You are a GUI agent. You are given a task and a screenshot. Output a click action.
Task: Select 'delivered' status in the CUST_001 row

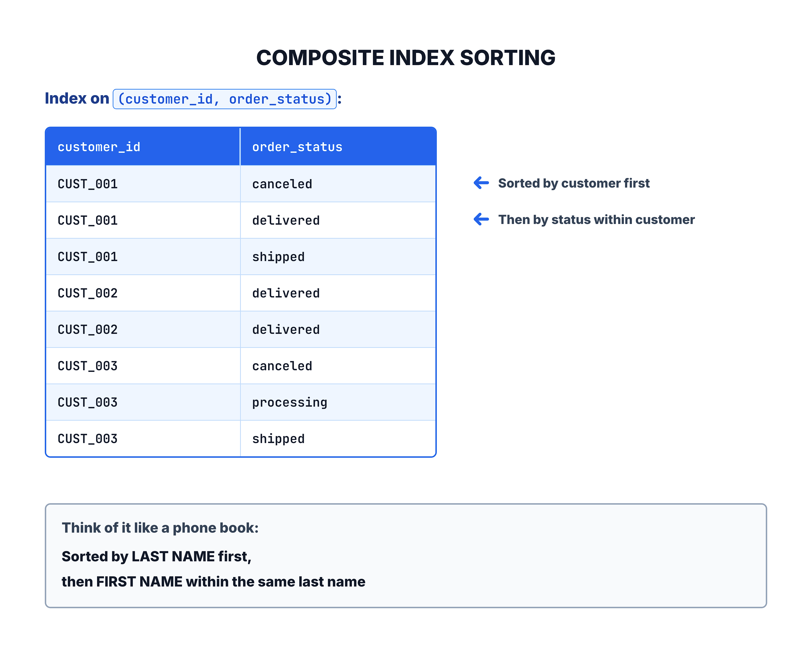coord(286,220)
